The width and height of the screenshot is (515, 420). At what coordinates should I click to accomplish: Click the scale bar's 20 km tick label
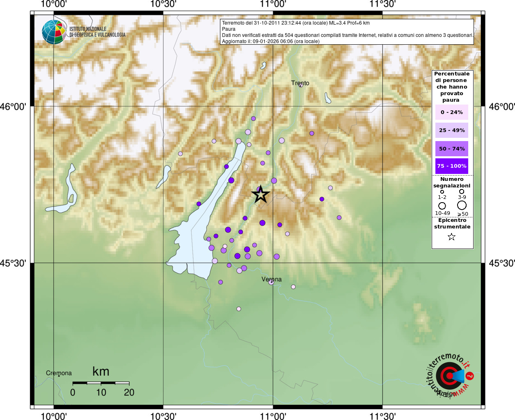tap(129, 393)
